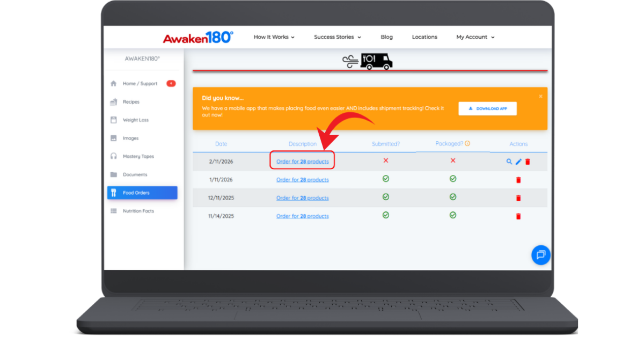Click the Weight Loss scale icon

[113, 120]
